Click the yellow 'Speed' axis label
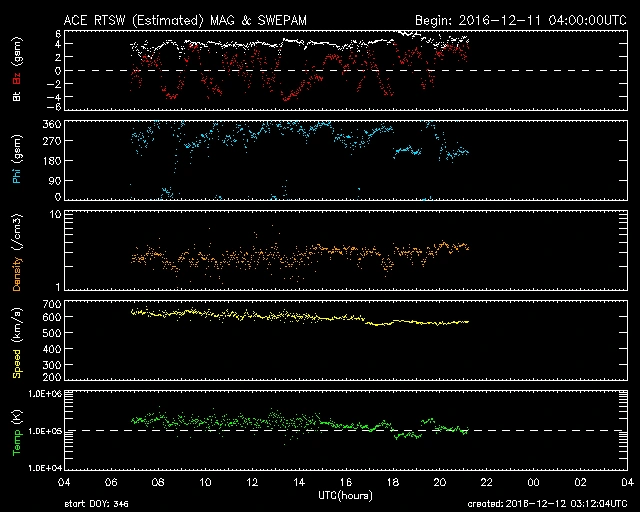This screenshot has width=640, height=512. pos(17,364)
